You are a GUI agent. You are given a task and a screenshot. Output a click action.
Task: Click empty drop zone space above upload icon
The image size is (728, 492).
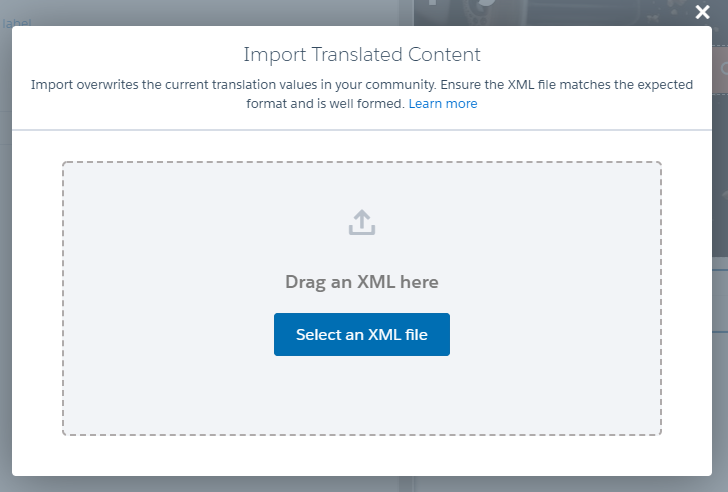click(362, 185)
